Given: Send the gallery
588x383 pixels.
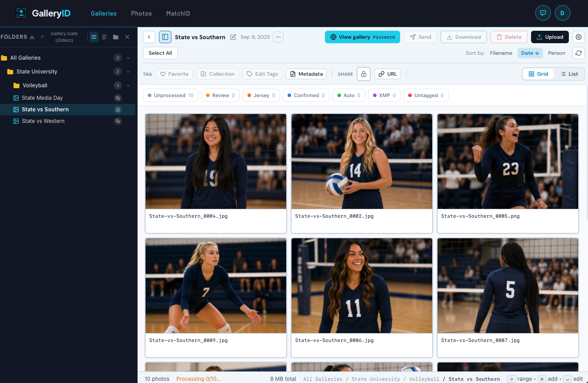Looking at the screenshot, I should pyautogui.click(x=420, y=37).
